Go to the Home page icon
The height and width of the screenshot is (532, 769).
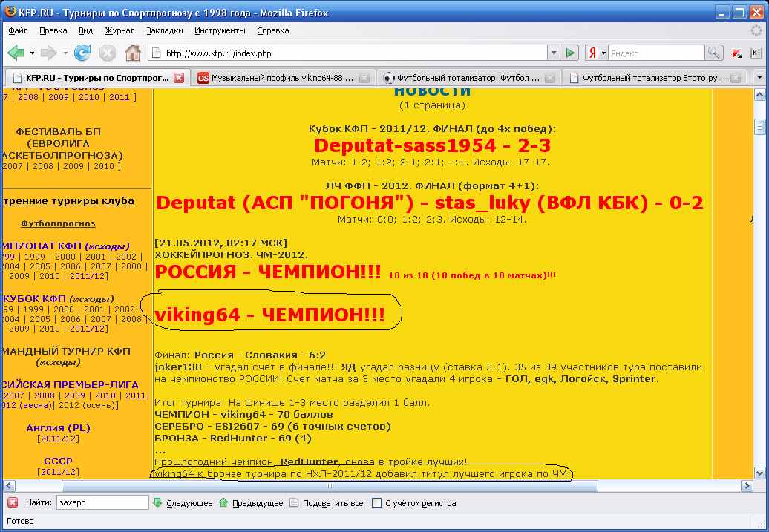tap(133, 53)
